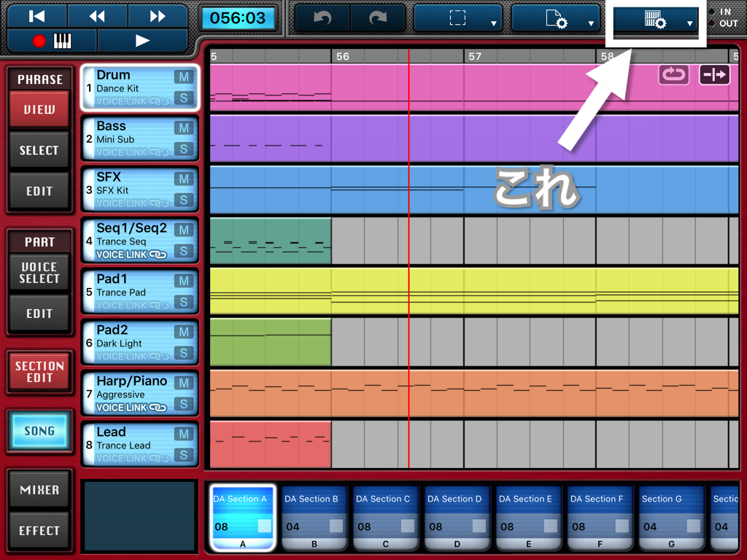This screenshot has height=560, width=747.
Task: Select the SFX track header
Action: click(x=140, y=190)
